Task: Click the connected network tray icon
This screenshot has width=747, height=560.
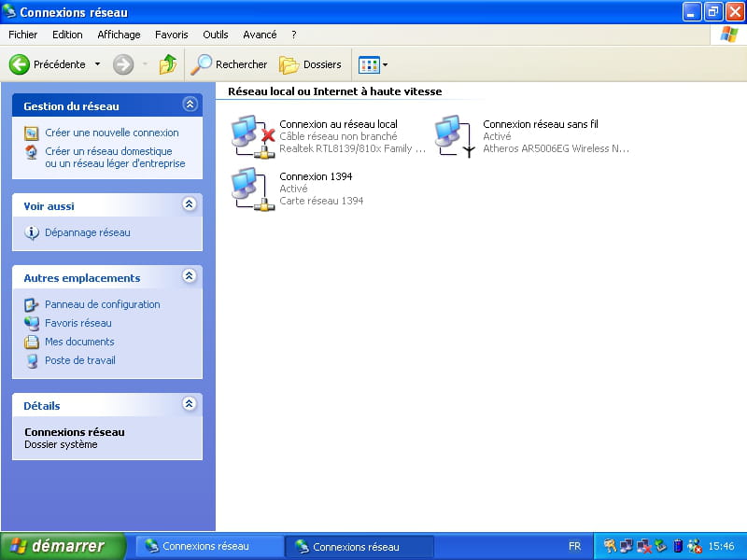Action: click(x=627, y=546)
